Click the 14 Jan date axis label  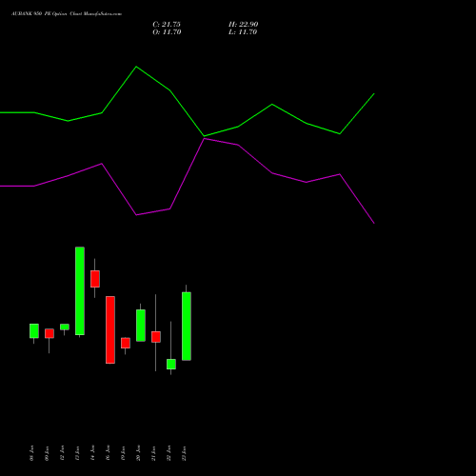92,453
